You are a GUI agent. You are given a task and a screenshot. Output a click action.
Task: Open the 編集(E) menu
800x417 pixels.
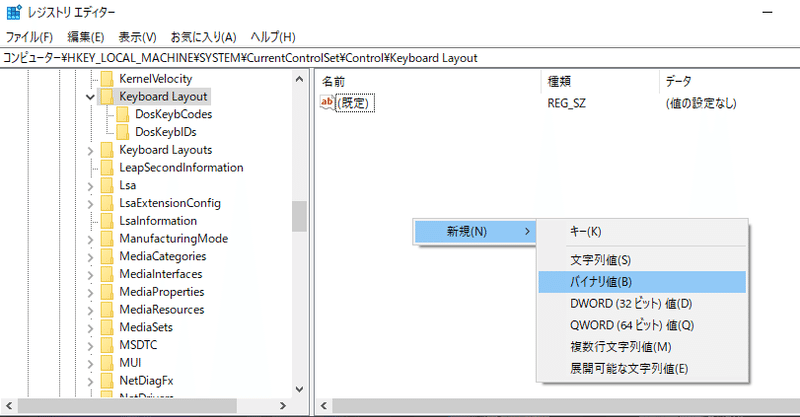[86, 37]
